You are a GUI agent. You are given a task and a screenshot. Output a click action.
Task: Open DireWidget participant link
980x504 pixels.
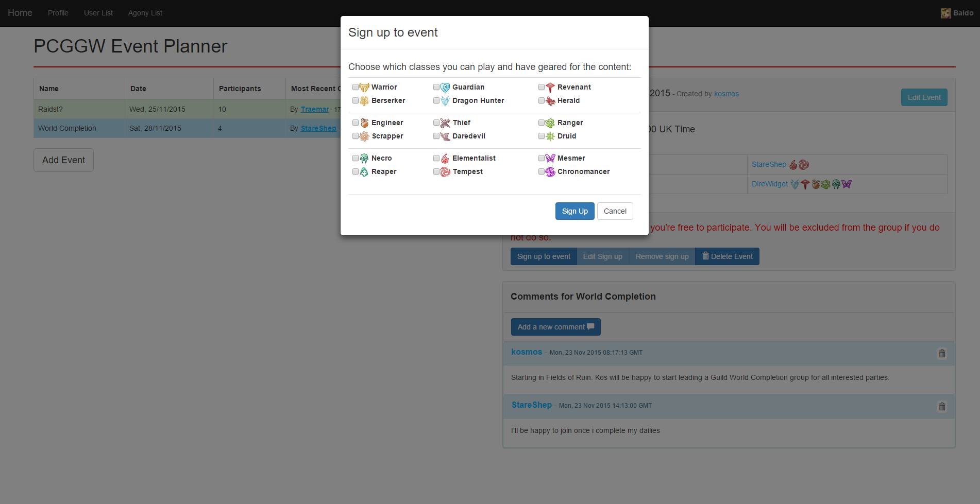tap(770, 184)
